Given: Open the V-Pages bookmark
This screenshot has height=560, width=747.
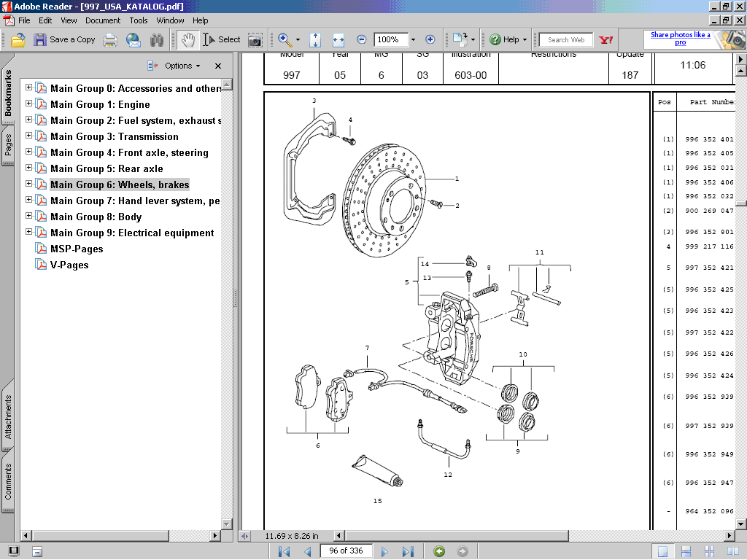Looking at the screenshot, I should click(x=69, y=265).
